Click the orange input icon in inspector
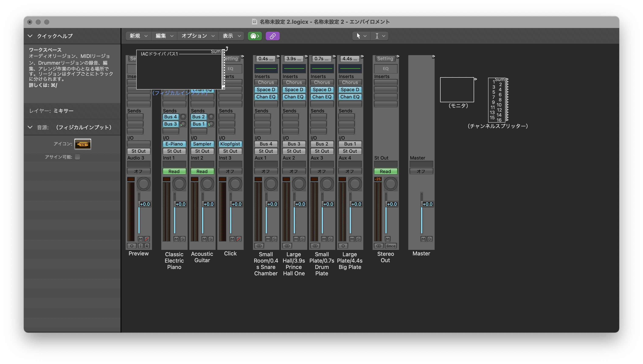 (x=83, y=144)
